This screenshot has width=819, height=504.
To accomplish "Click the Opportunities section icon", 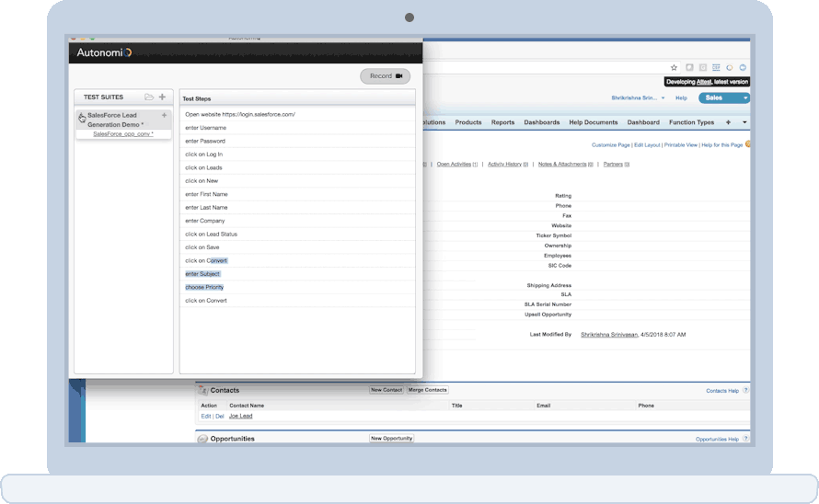I will (x=202, y=439).
